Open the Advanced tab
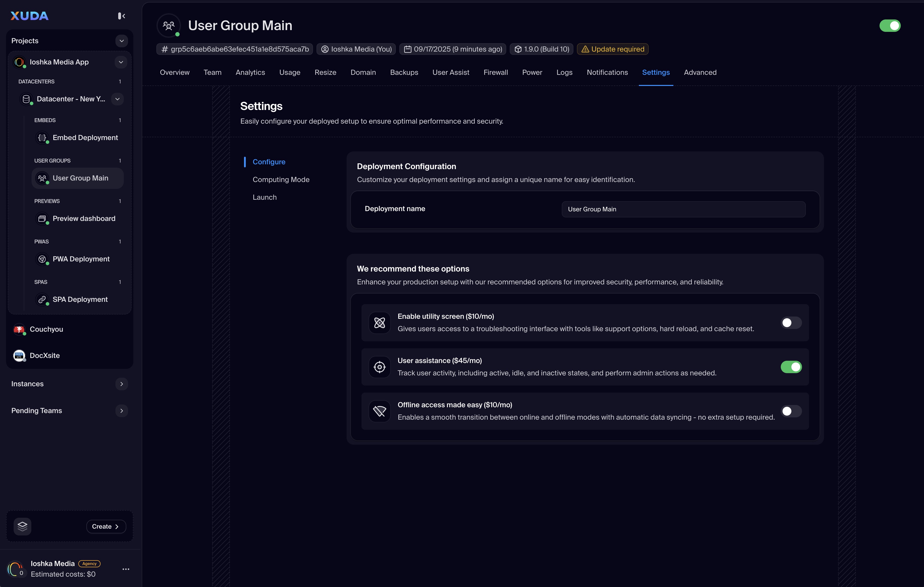Image resolution: width=924 pixels, height=587 pixels. [700, 72]
